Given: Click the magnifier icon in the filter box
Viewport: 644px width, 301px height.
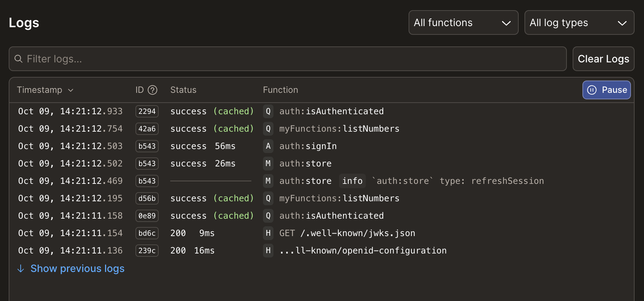Looking at the screenshot, I should point(18,59).
